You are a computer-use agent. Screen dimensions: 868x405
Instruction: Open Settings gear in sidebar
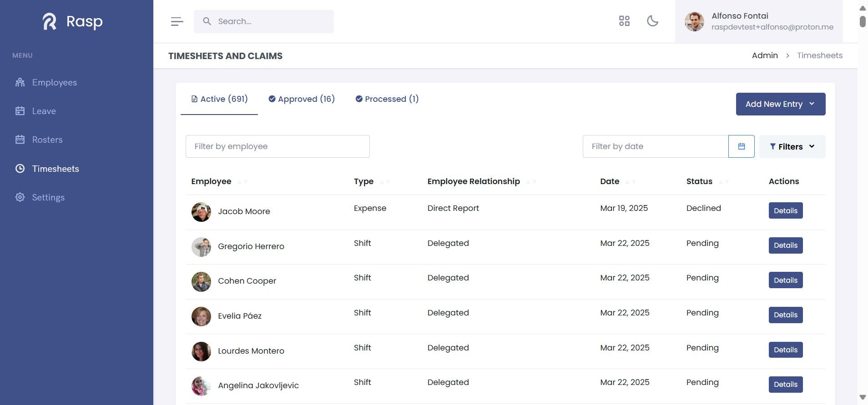coord(20,197)
